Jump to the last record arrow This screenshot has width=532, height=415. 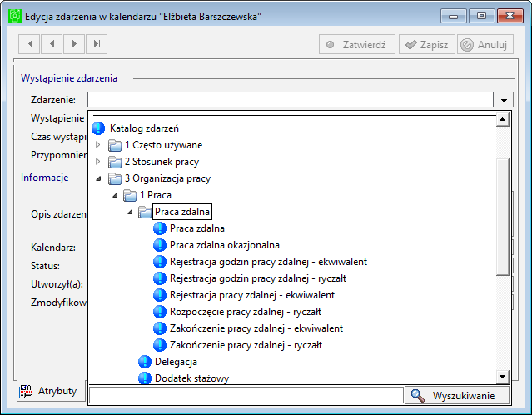pyautogui.click(x=97, y=45)
